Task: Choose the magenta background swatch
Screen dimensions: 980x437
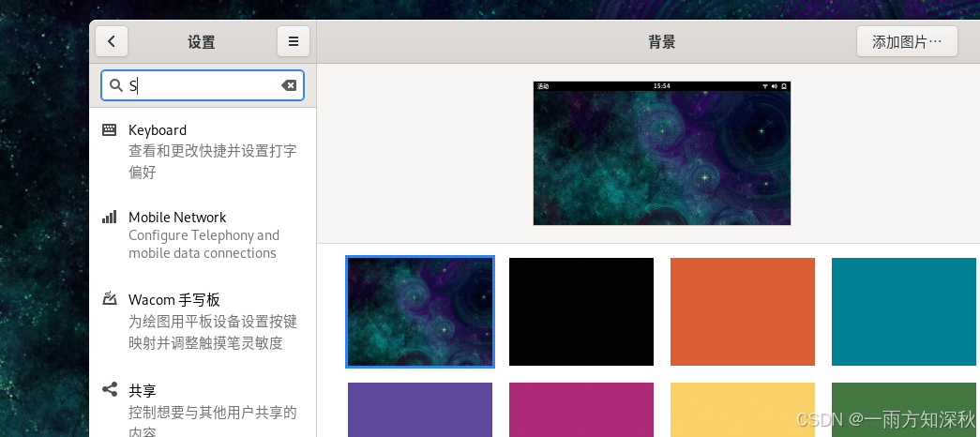Action: [x=581, y=410]
